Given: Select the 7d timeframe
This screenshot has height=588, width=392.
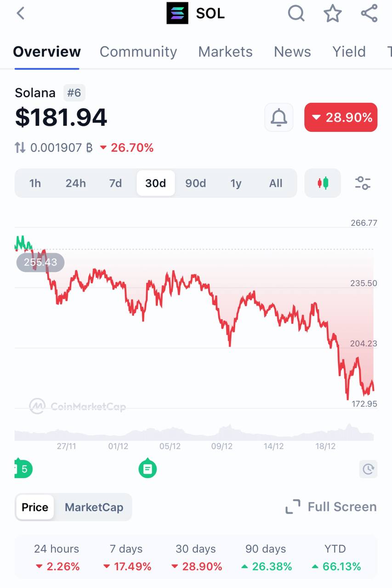Looking at the screenshot, I should [115, 183].
